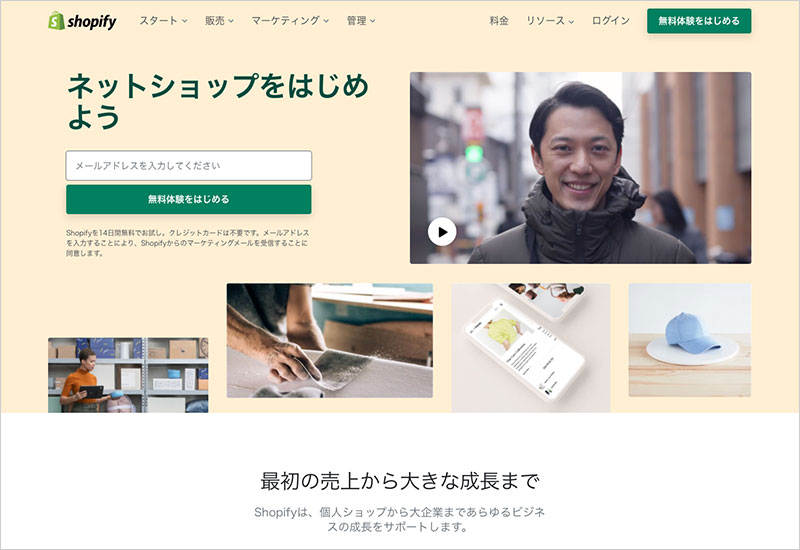Select the mobile phone storefront image

coord(531,347)
